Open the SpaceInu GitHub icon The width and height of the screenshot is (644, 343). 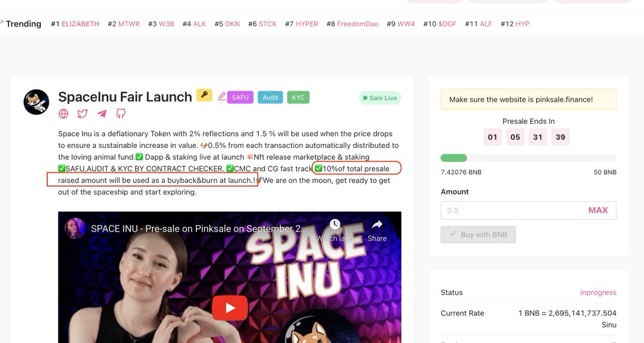(121, 114)
